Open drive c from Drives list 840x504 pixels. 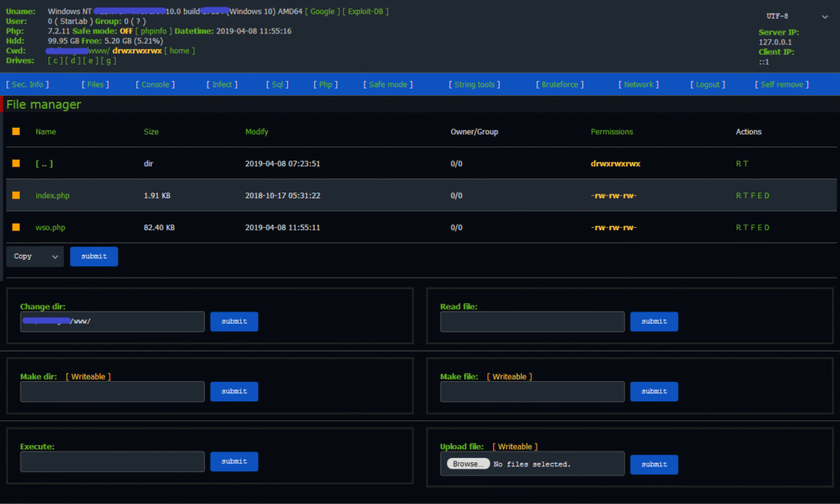[55, 61]
